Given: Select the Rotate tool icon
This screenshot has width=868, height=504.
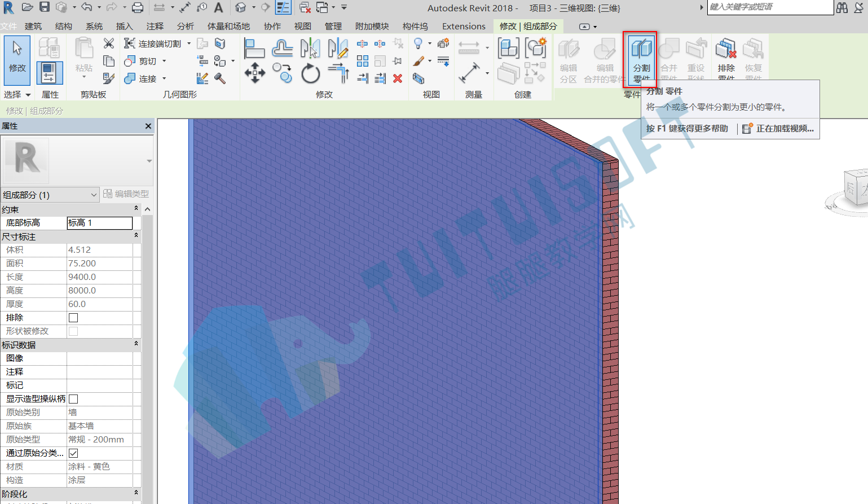Looking at the screenshot, I should coord(310,73).
